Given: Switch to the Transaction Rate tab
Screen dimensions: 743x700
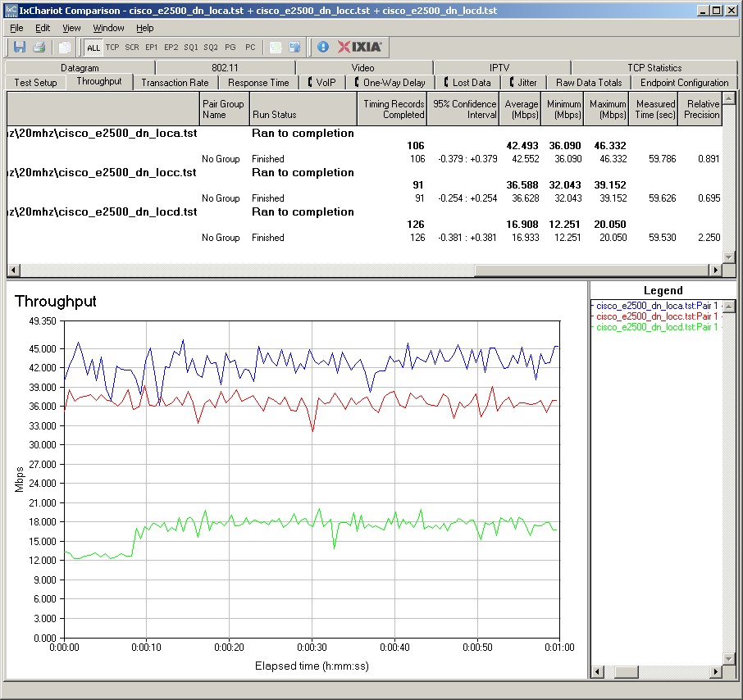Looking at the screenshot, I should pyautogui.click(x=175, y=83).
